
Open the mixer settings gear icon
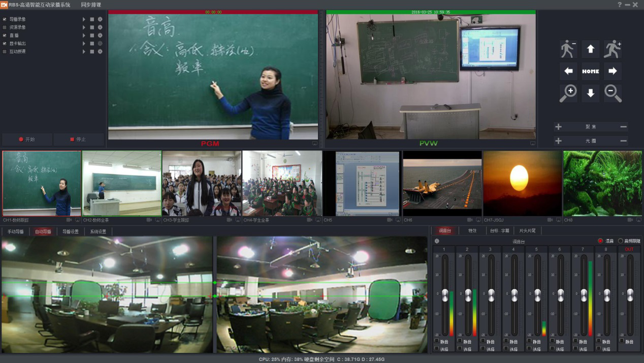click(437, 241)
